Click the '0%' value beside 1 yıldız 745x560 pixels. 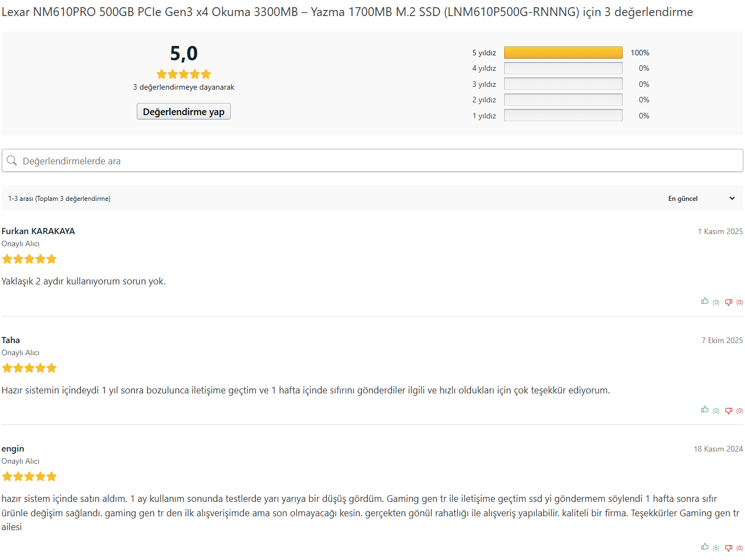(644, 116)
